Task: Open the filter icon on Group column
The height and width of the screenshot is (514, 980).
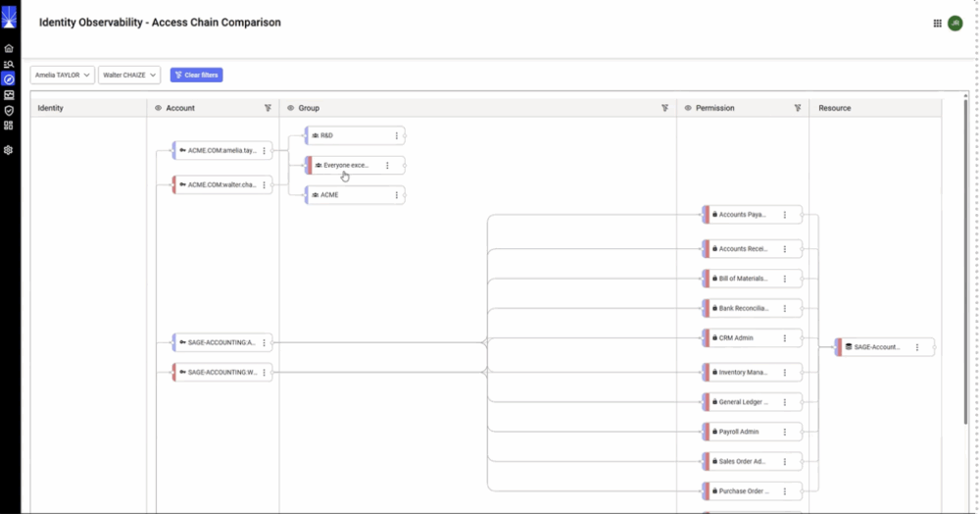Action: pos(665,108)
